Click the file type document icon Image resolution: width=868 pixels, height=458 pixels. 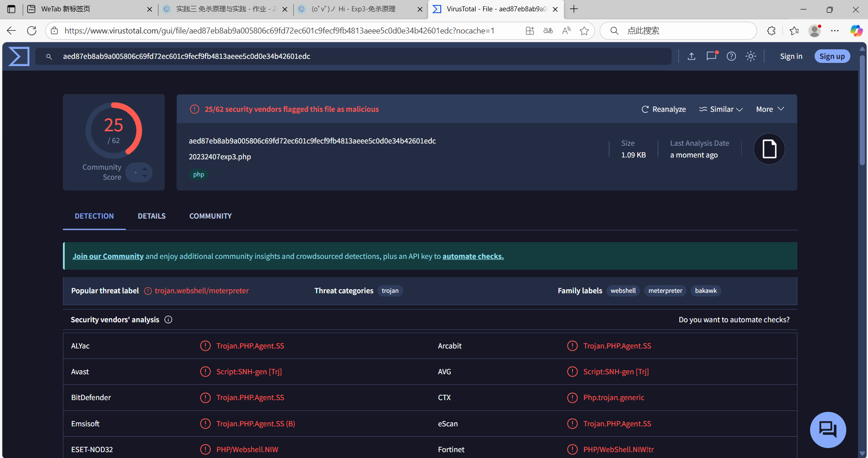coord(769,149)
